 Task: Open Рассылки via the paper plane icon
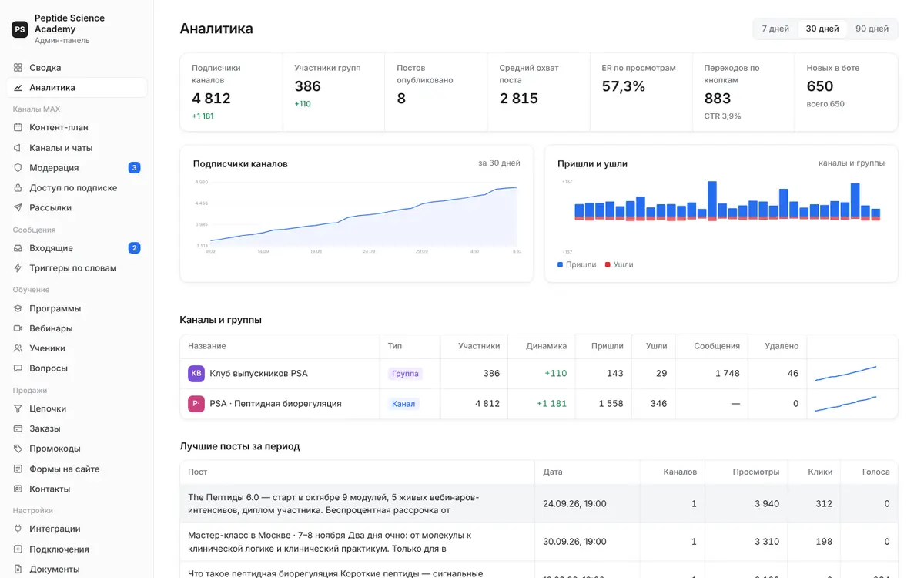point(18,207)
